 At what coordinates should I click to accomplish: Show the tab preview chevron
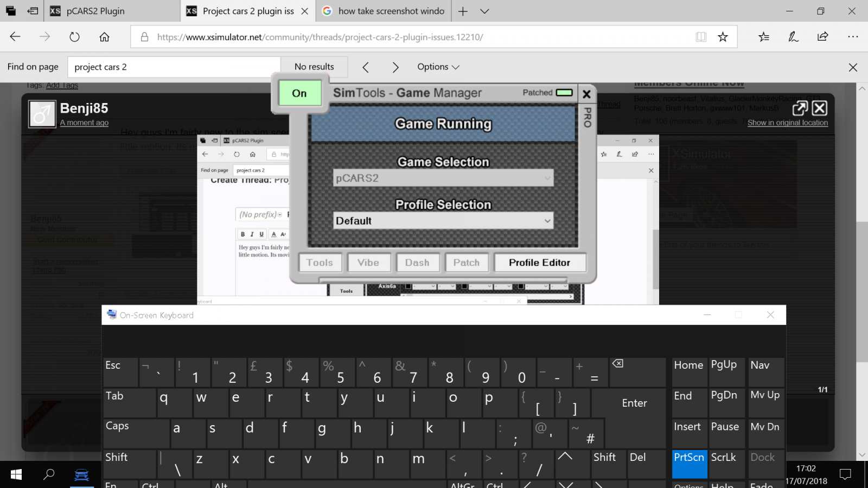click(x=484, y=11)
